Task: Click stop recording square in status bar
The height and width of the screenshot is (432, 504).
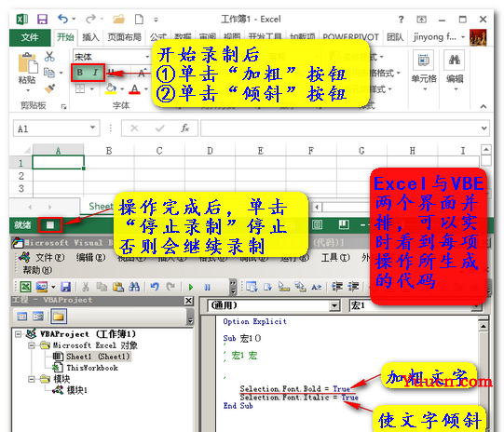Action: coord(49,224)
